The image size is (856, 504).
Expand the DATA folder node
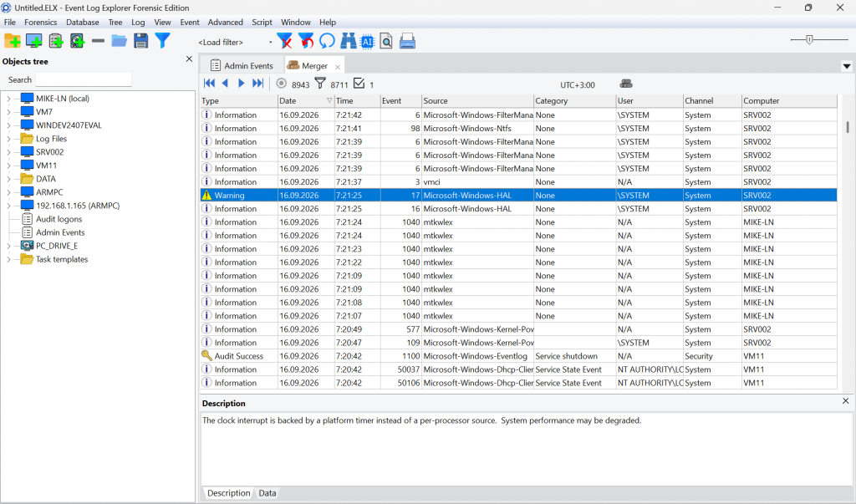tap(8, 179)
